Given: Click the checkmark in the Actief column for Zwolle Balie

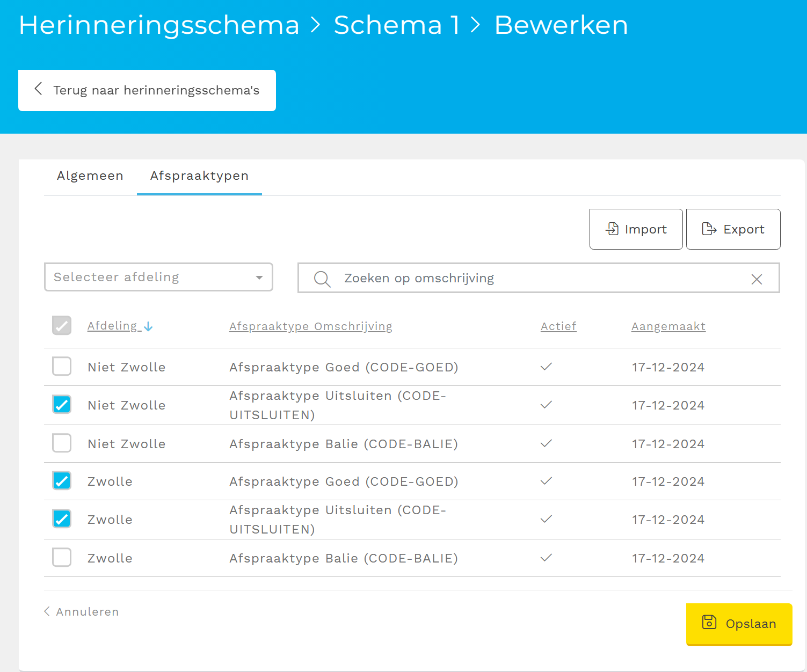Looking at the screenshot, I should click(546, 558).
